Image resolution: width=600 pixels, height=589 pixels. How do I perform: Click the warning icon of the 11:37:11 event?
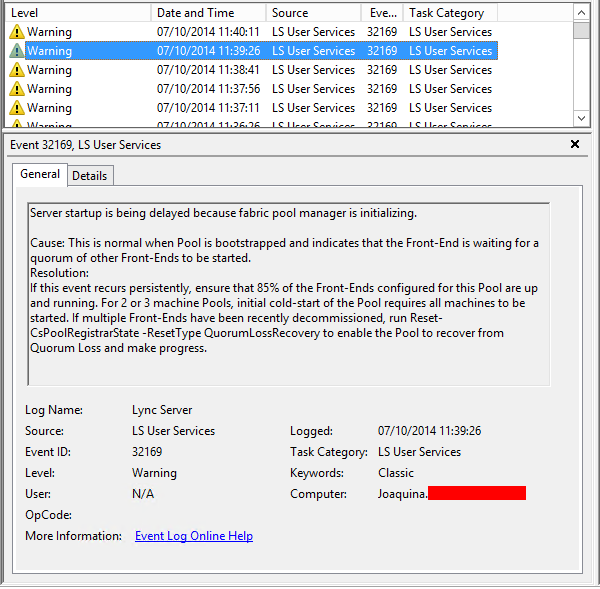[16, 108]
